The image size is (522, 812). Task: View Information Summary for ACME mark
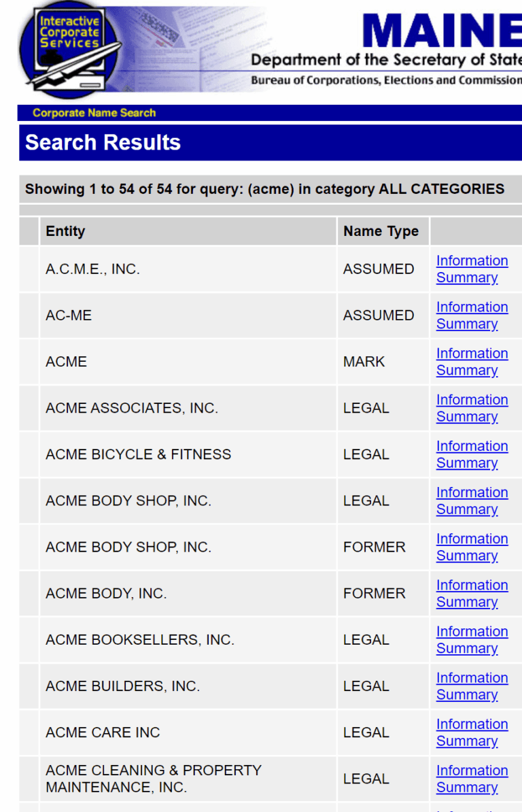472,362
